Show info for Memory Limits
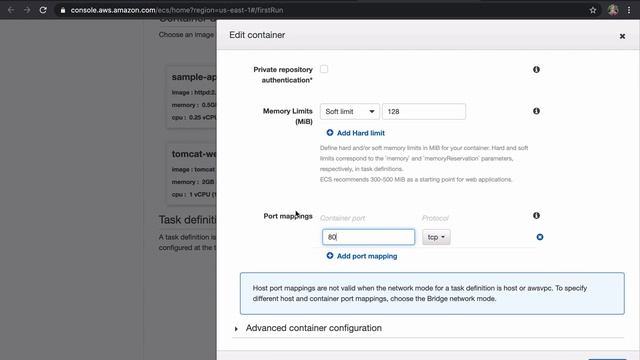Image resolution: width=640 pixels, height=360 pixels. click(536, 111)
